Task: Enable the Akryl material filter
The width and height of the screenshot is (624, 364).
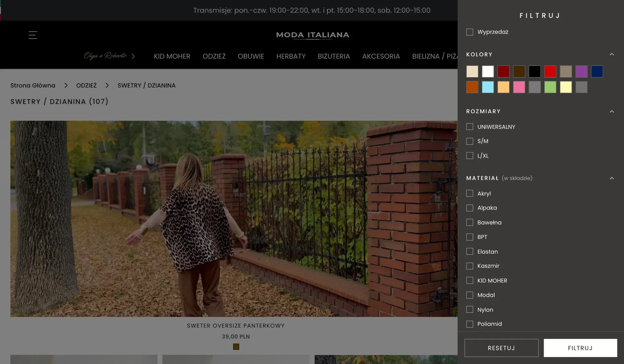Action: [x=470, y=193]
